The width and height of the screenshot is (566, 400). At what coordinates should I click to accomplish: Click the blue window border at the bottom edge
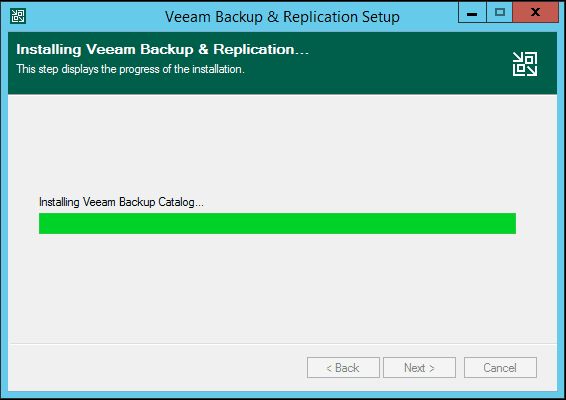283,394
